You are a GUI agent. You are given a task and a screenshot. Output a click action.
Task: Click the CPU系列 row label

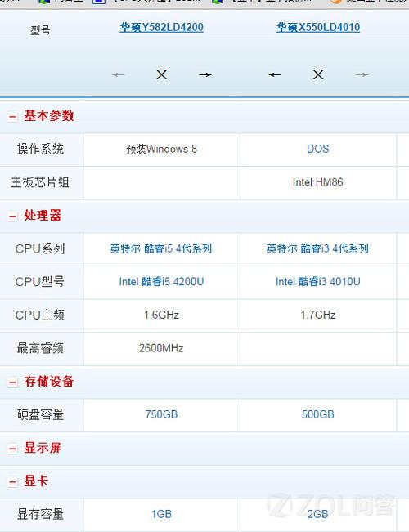click(40, 248)
